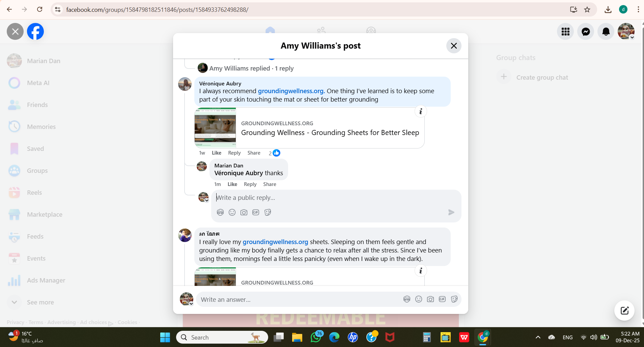Open Grounding Sheets for Better Sleep preview card
This screenshot has height=347, width=644.
coord(309,128)
